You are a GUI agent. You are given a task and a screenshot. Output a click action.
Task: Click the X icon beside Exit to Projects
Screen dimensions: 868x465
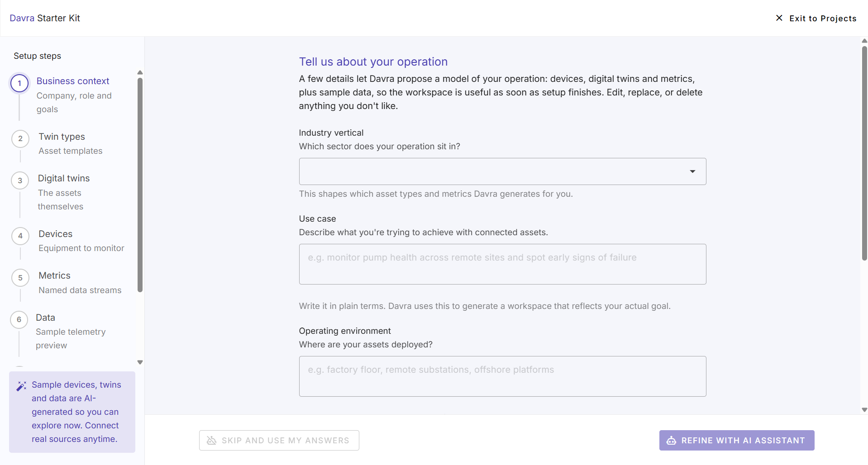pos(779,18)
